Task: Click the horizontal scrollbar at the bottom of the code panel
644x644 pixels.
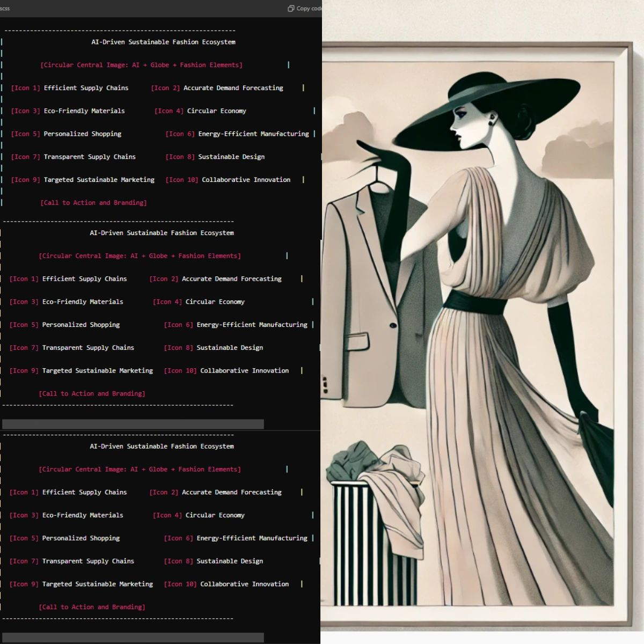Action: point(133,638)
